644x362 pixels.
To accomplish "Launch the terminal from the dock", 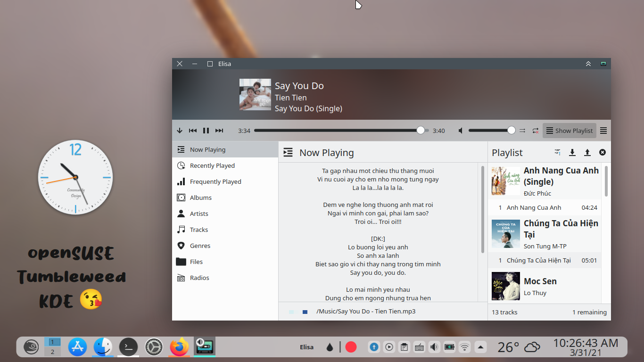I will 128,347.
